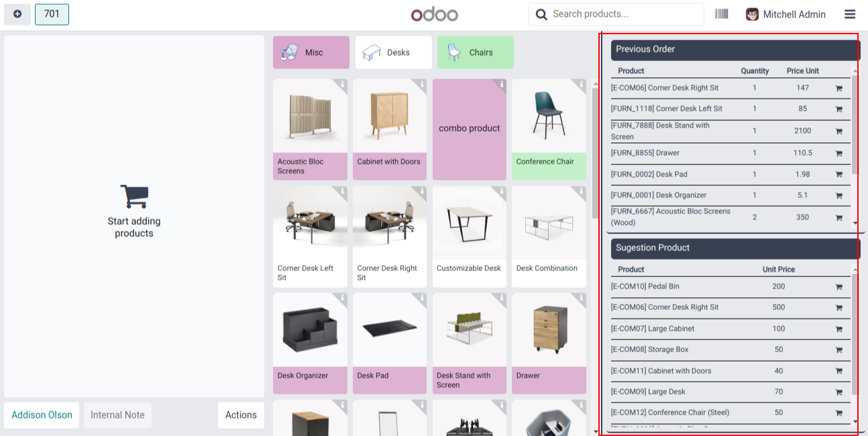
Task: Click price 110.5 in the Drawer row
Action: [803, 153]
